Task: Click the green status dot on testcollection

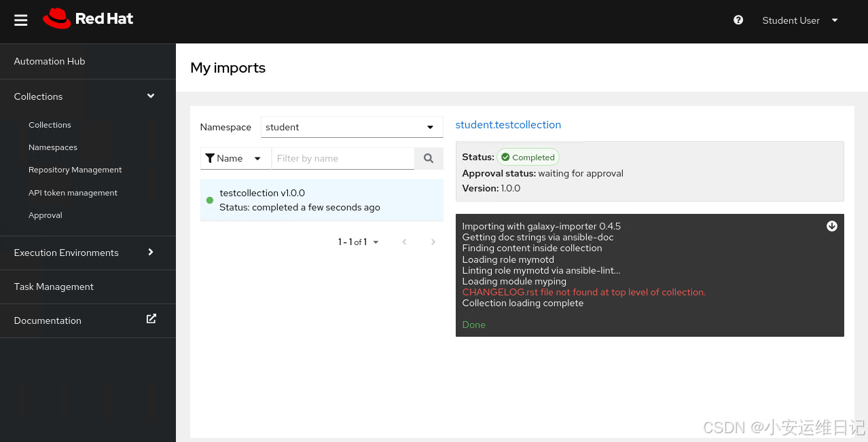Action: click(210, 200)
